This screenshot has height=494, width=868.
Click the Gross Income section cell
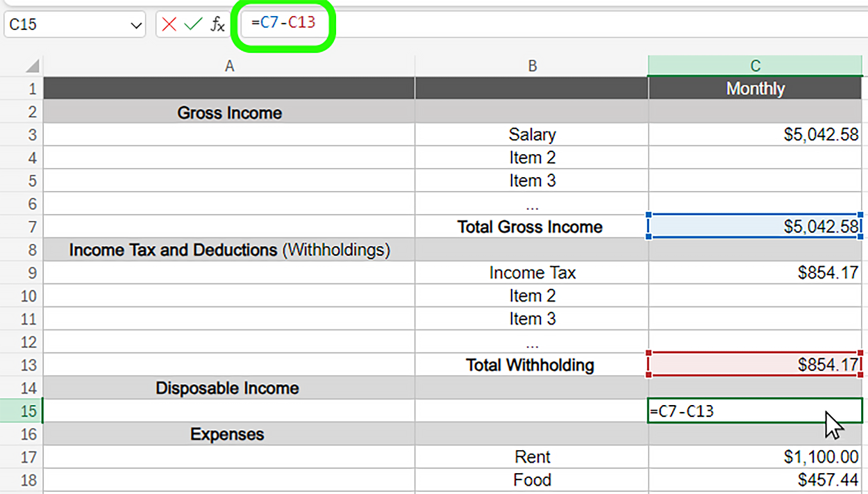coord(229,112)
